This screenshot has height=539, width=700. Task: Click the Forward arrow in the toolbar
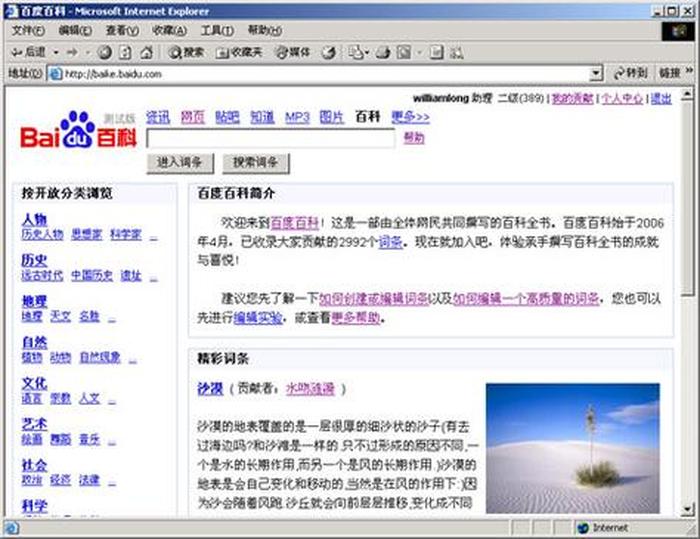pos(72,53)
